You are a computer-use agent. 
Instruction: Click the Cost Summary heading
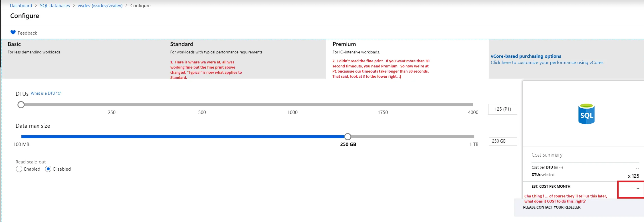(547, 155)
